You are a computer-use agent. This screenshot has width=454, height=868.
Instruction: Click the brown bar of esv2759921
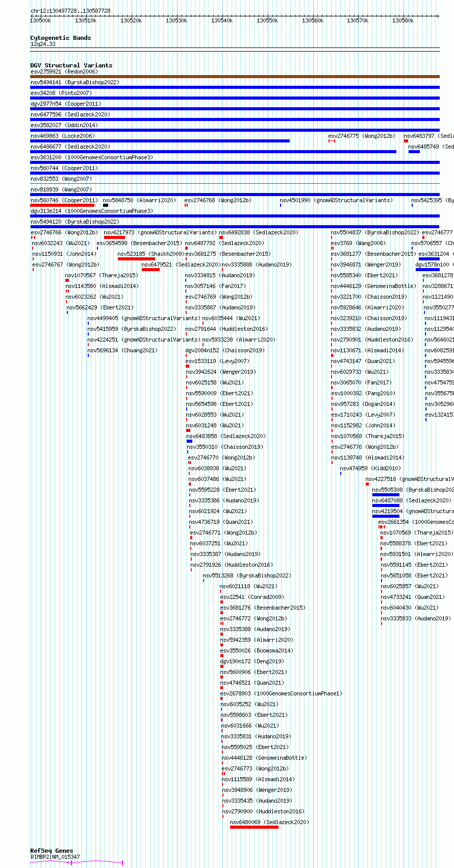235,77
